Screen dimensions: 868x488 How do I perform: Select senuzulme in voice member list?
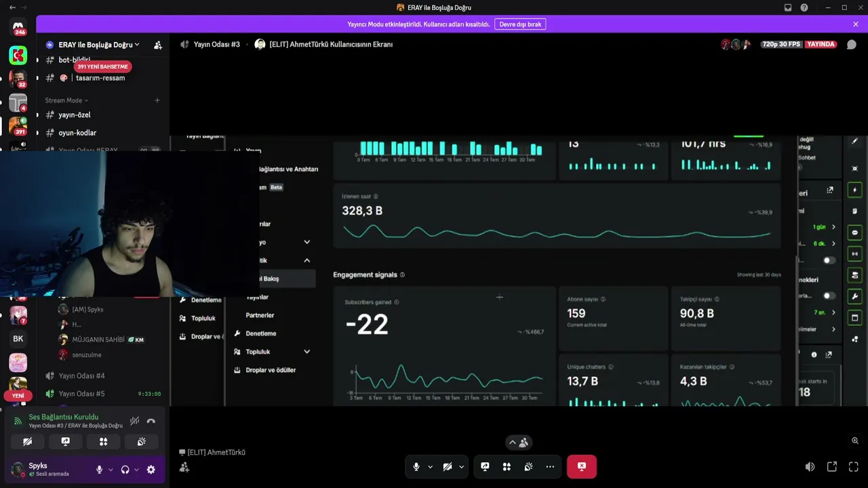(87, 354)
